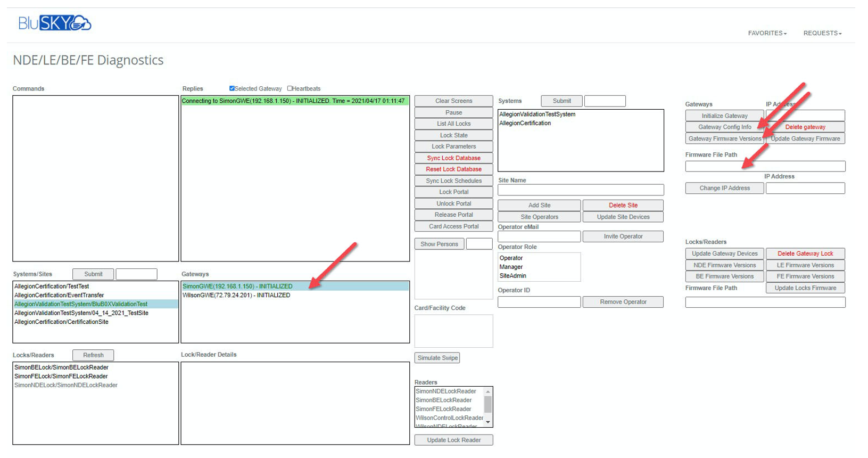
Task: Click the gateway Firmware File Path field
Action: (765, 166)
